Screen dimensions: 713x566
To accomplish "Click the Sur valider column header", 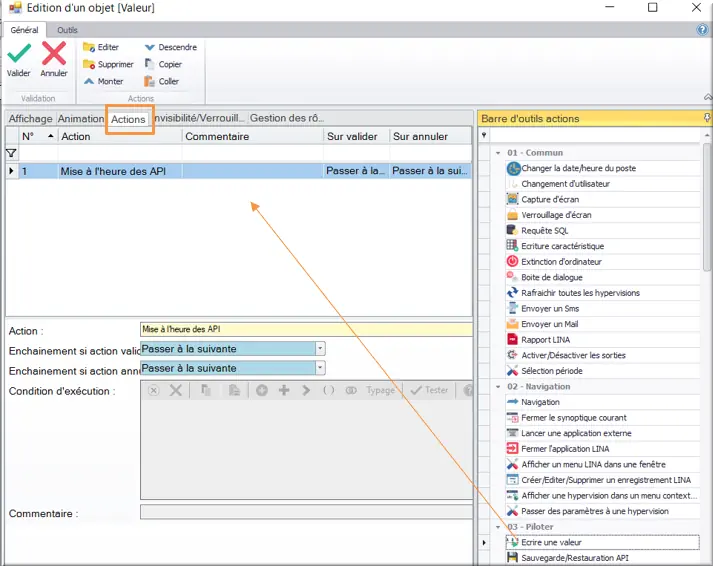I will coord(356,136).
